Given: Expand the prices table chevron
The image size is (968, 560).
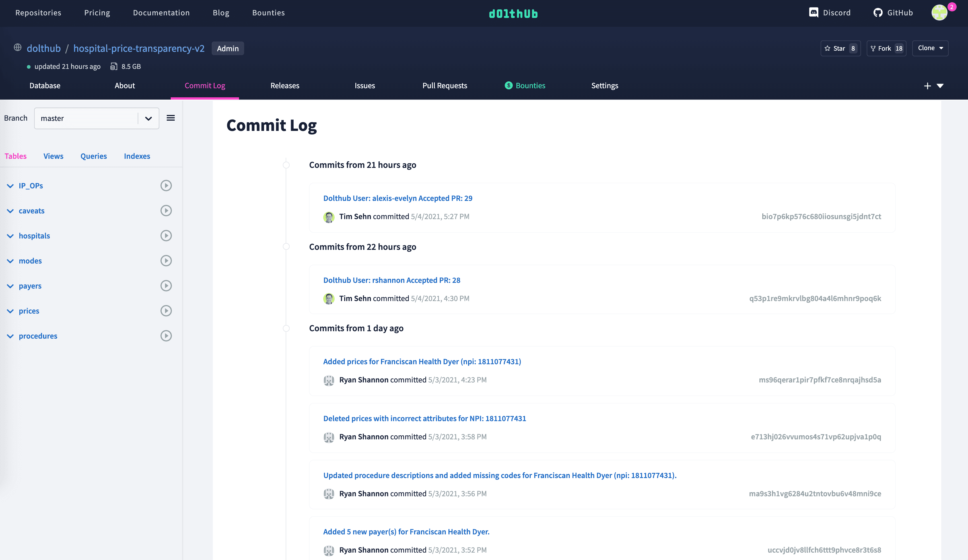Looking at the screenshot, I should coord(10,311).
